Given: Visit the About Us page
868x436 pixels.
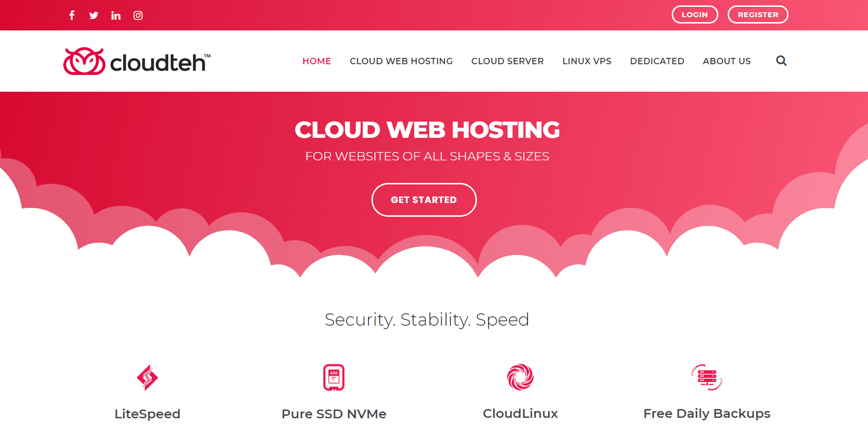Looking at the screenshot, I should [727, 61].
